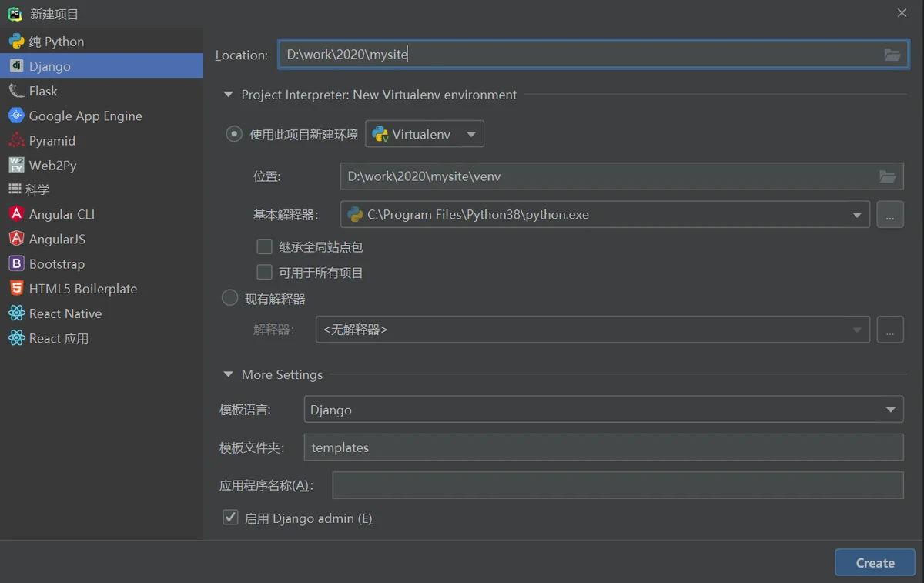The width and height of the screenshot is (924, 583).
Task: Click the Django project type icon
Action: [x=16, y=66]
